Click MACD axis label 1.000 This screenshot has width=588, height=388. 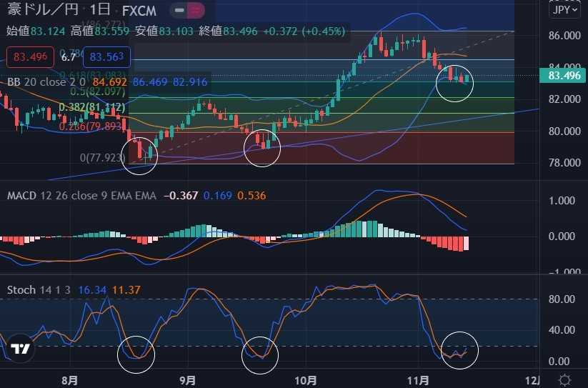click(x=562, y=201)
